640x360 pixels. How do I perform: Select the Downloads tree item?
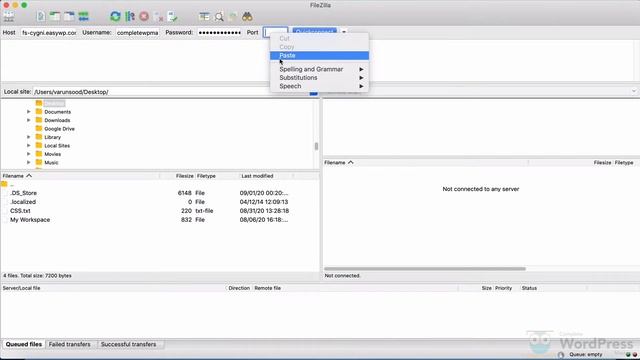[x=57, y=120]
